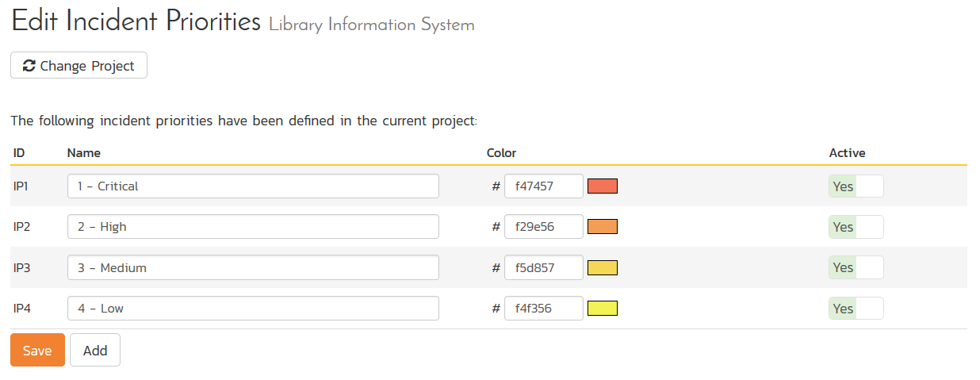The width and height of the screenshot is (980, 380).
Task: Open the orange color swatch for IP2
Action: [x=602, y=227]
